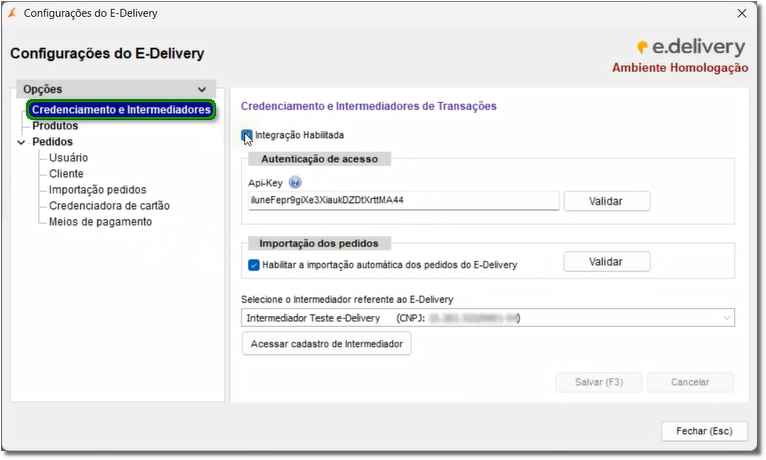
Task: Select Credenciamento e Intermediadores in the tree
Action: (121, 110)
